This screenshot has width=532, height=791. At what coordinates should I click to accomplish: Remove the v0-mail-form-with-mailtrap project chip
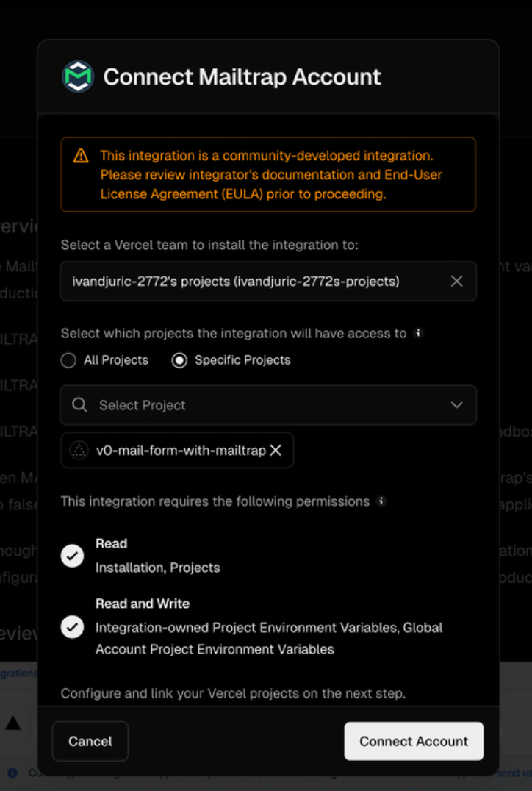(x=276, y=450)
